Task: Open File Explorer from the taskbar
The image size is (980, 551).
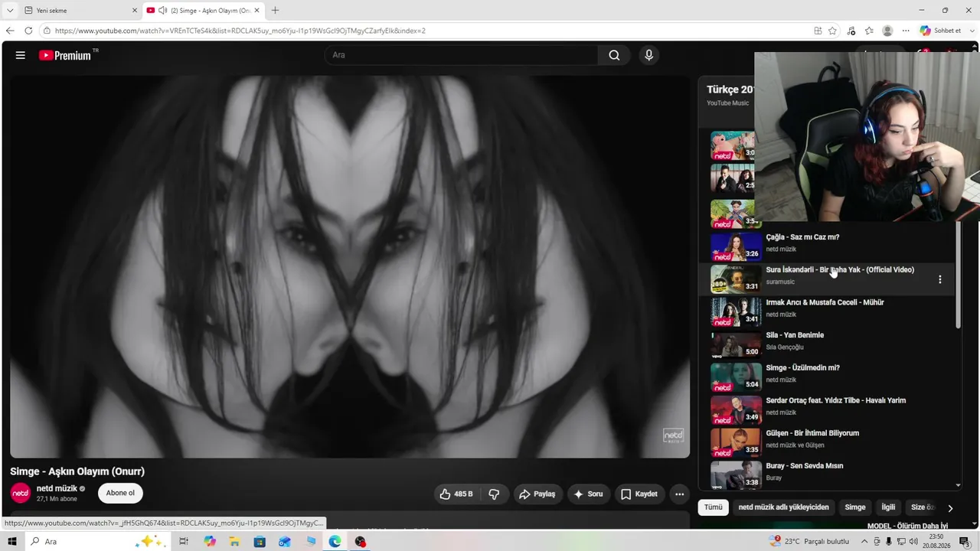Action: (234, 542)
